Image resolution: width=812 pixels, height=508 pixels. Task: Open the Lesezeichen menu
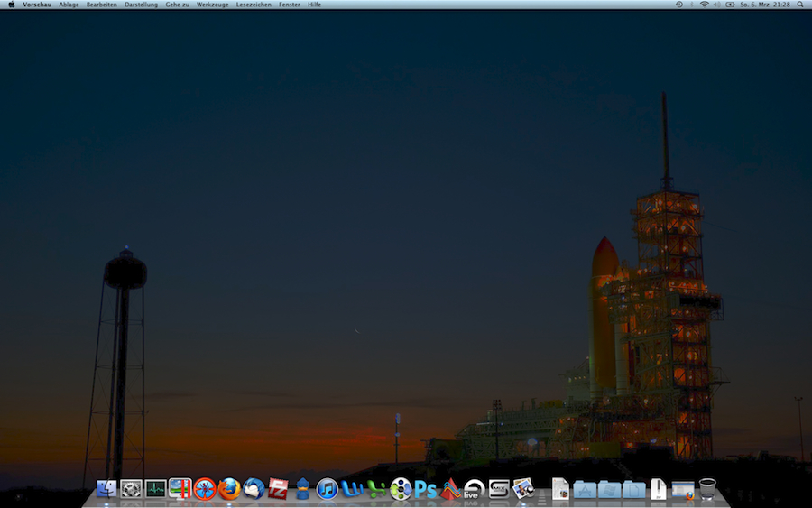pyautogui.click(x=254, y=5)
